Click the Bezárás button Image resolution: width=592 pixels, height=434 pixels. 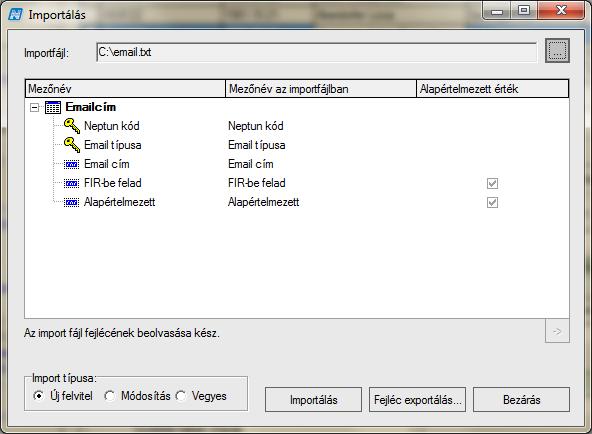pos(521,400)
